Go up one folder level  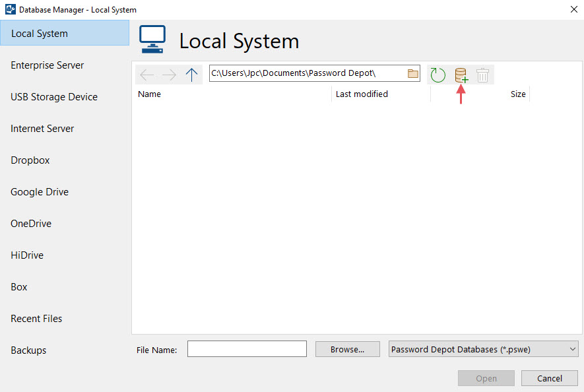(x=191, y=75)
